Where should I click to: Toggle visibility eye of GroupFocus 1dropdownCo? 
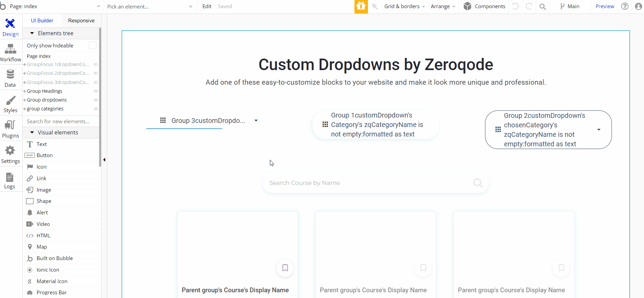click(96, 64)
